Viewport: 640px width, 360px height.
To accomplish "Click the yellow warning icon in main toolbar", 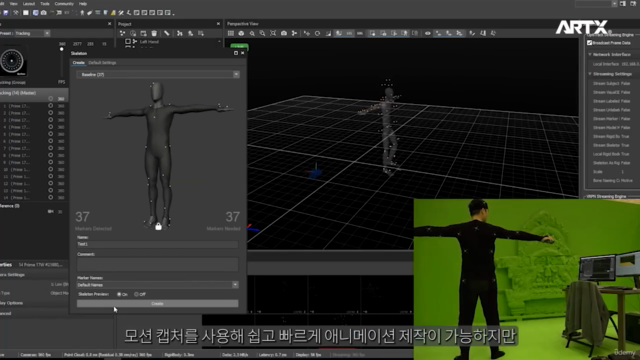I will point(113,13).
